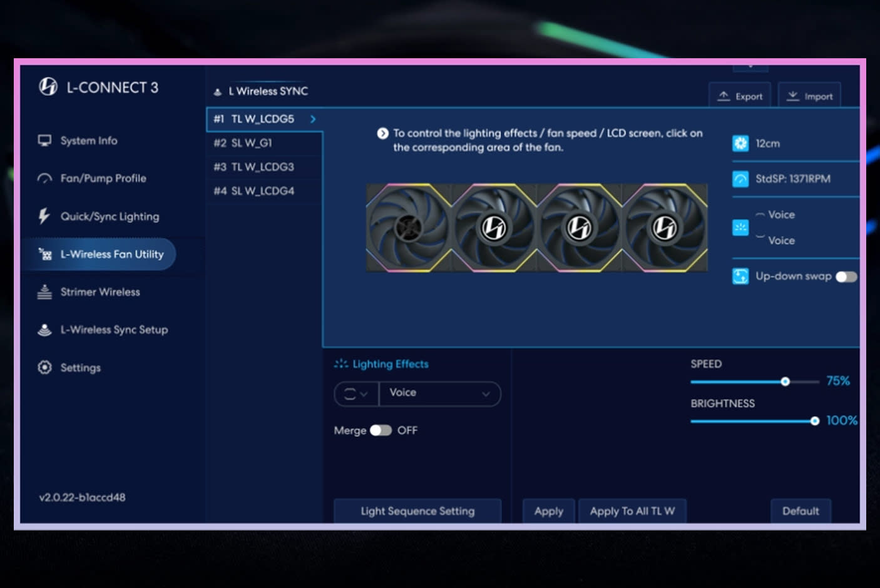Click the StdSP: 1371RPM reading

(x=793, y=179)
